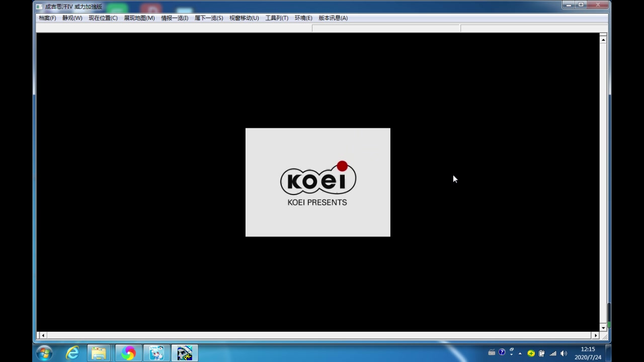Click the vertical scrollbar down arrow
Viewport: 644px width, 362px height.
[x=603, y=327]
